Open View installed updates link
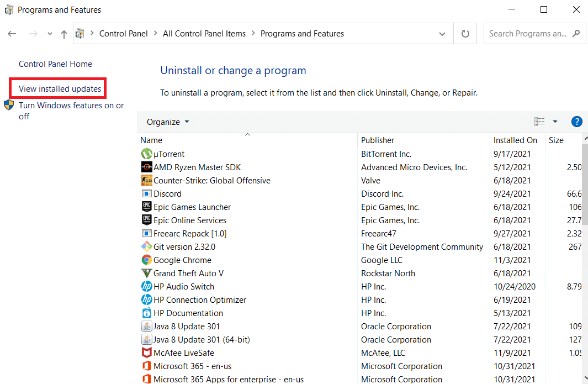 (60, 89)
